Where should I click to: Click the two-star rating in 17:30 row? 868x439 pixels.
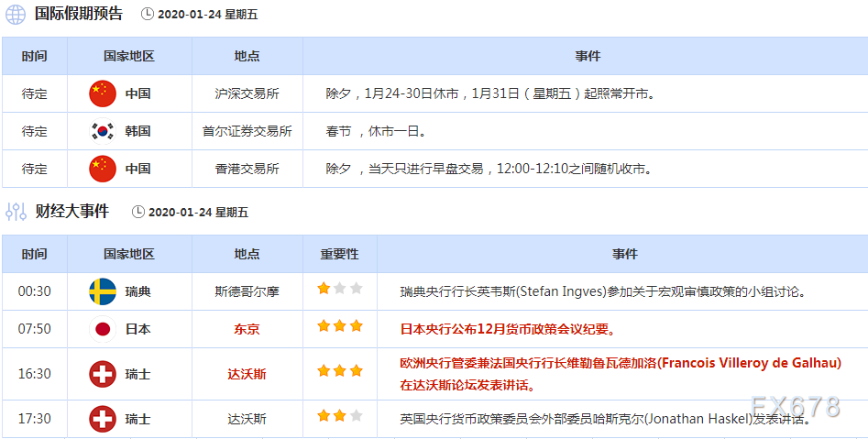pos(340,416)
